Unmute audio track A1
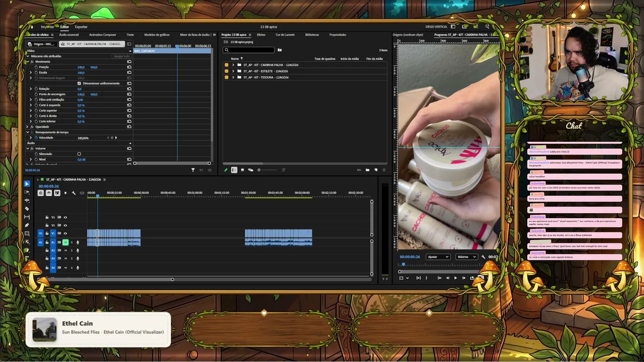Viewport: 644px width, 362px height. tap(65, 242)
